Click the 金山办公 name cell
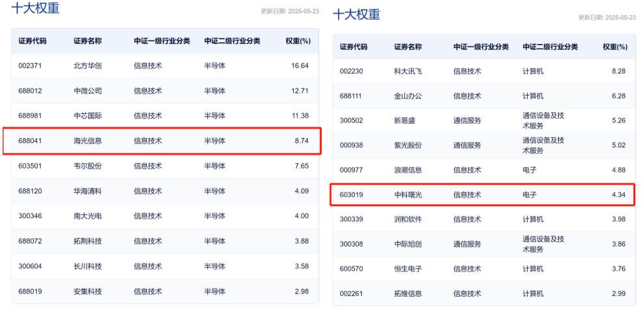 pos(408,96)
